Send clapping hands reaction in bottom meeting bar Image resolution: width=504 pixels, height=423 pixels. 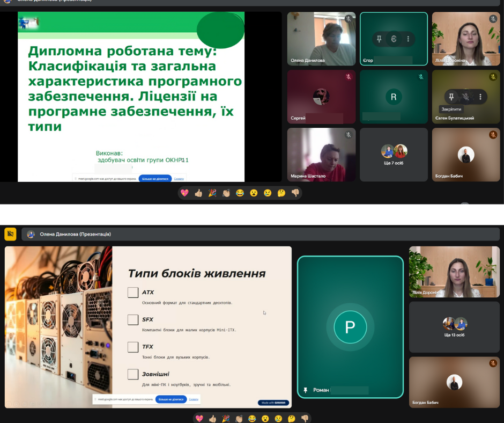point(239,419)
